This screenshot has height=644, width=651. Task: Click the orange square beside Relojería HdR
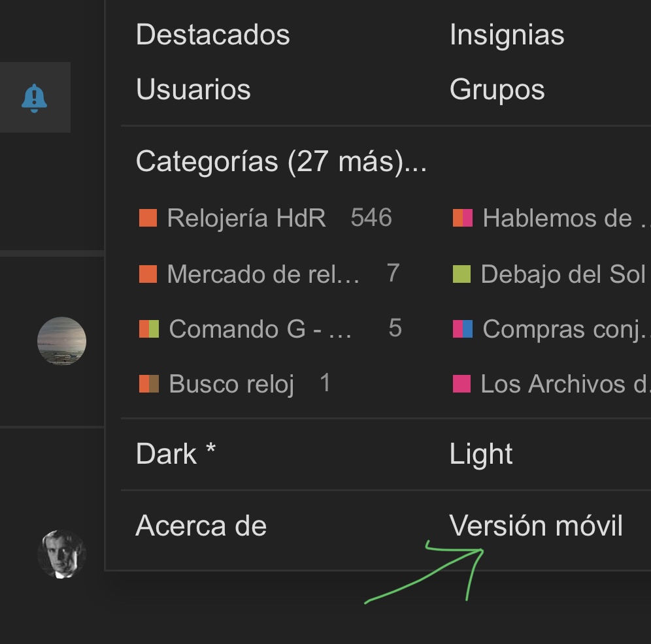[148, 218]
